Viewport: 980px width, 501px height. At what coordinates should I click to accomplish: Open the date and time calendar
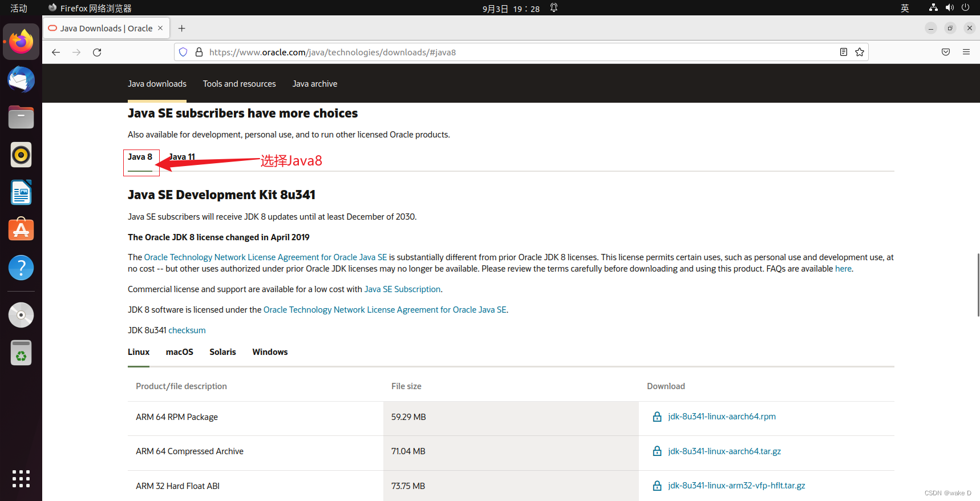[511, 9]
